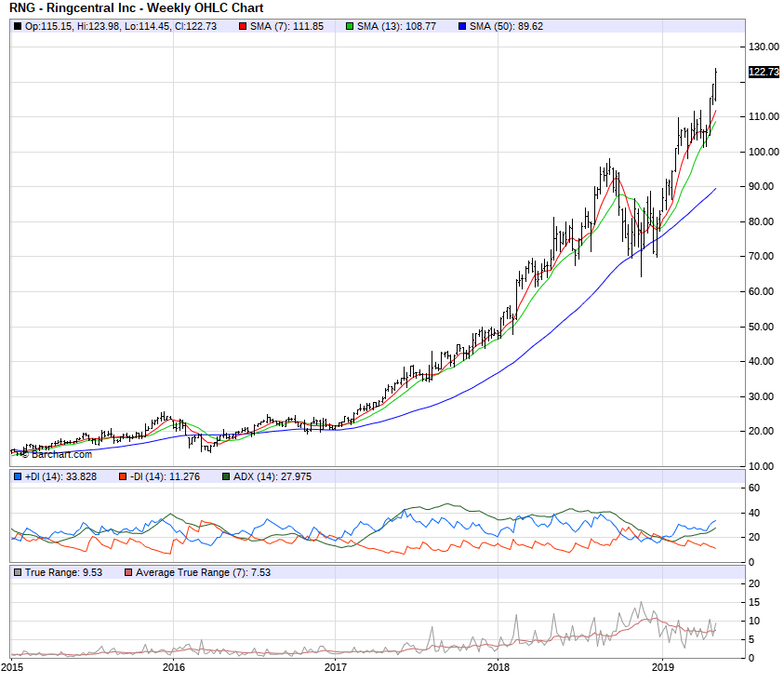Click the SMA (13): 108.77 label
The image size is (784, 696).
pyautogui.click(x=396, y=27)
